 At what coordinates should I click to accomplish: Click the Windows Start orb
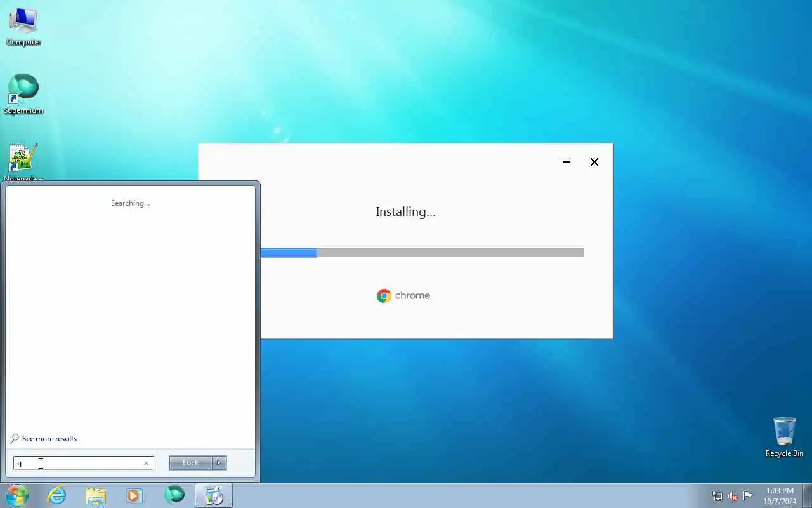pyautogui.click(x=17, y=495)
